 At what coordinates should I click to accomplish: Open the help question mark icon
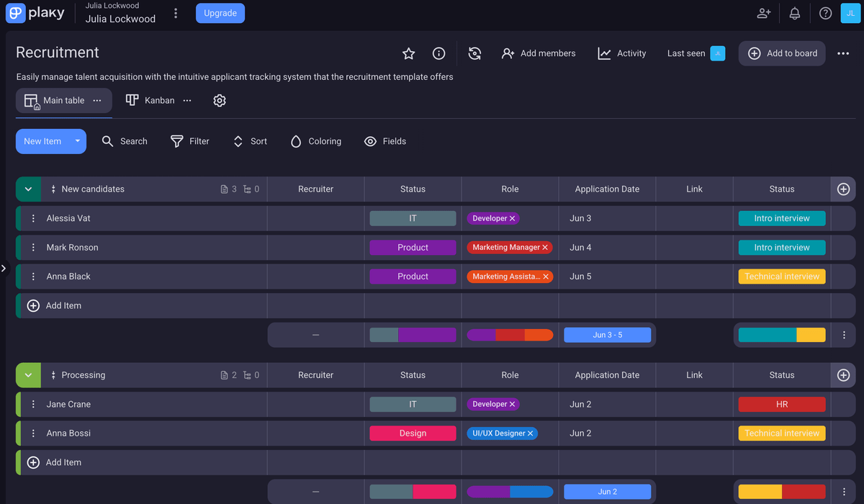tap(826, 13)
